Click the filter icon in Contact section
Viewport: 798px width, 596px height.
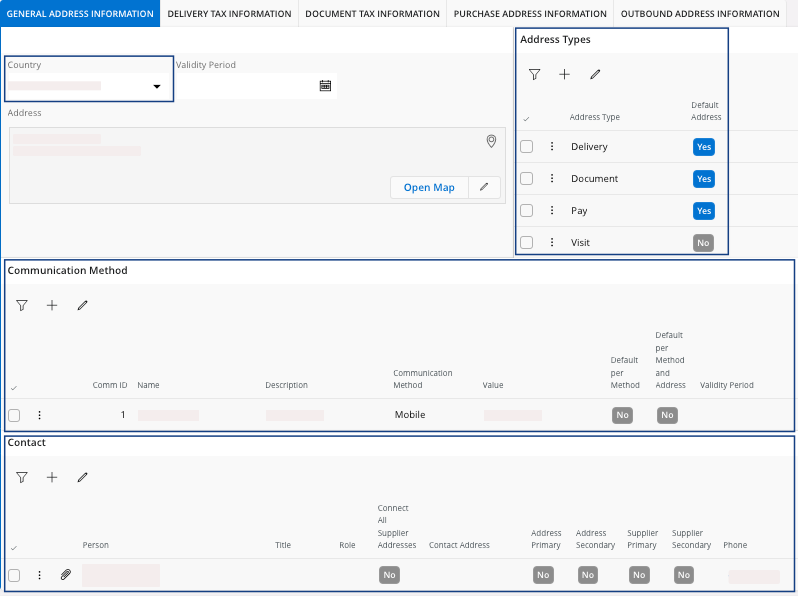(22, 478)
